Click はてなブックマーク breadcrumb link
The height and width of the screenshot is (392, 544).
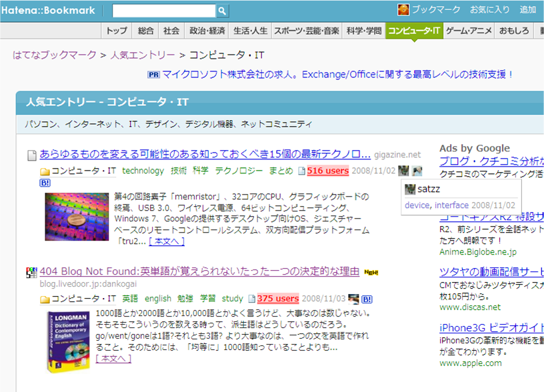[x=54, y=55]
